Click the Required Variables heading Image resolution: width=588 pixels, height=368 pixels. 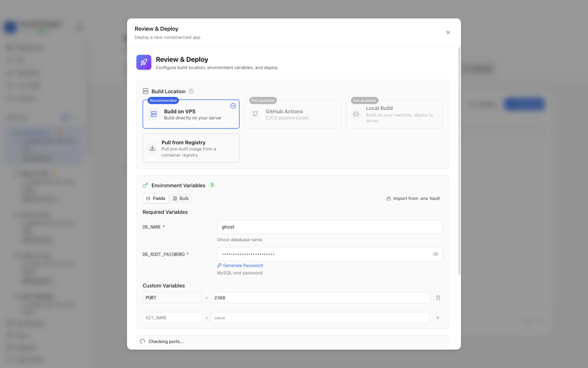[165, 212]
